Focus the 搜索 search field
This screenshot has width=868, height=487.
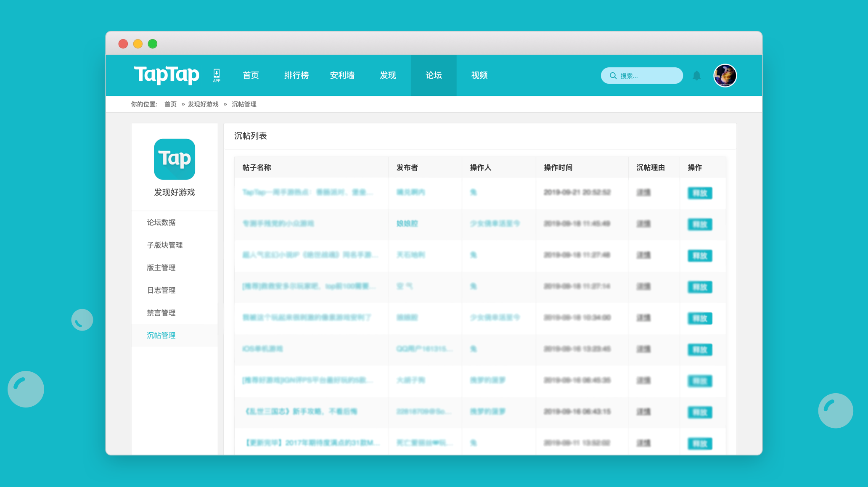(x=642, y=76)
